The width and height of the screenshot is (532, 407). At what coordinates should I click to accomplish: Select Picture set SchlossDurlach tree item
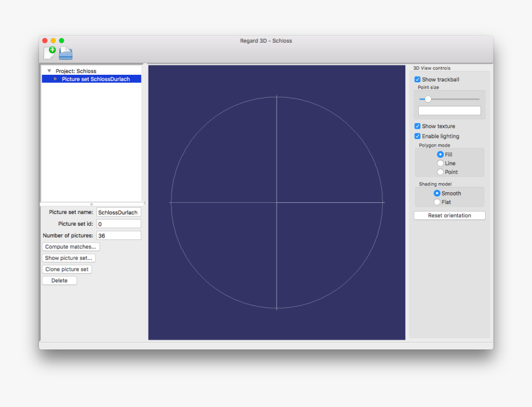[95, 79]
